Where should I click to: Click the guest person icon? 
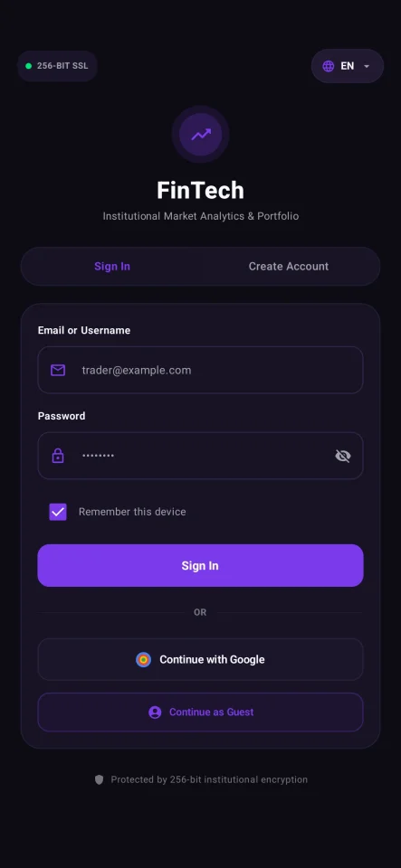point(155,712)
